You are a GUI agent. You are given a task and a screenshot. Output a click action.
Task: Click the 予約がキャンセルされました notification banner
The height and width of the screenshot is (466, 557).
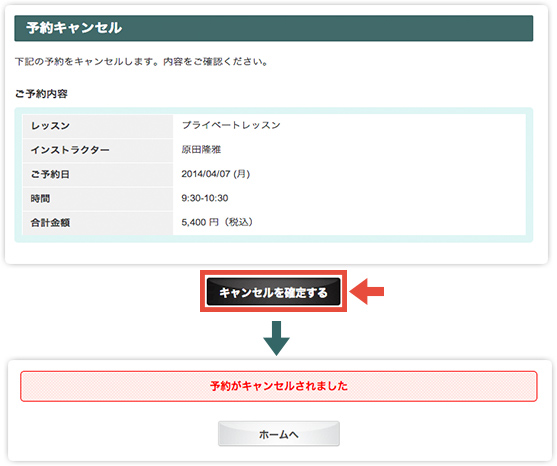coord(279,386)
